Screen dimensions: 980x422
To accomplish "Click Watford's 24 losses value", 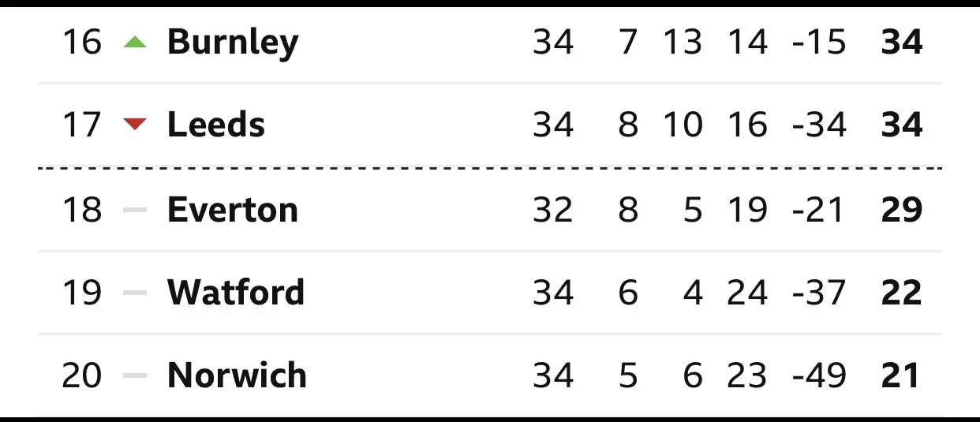I will point(746,293).
